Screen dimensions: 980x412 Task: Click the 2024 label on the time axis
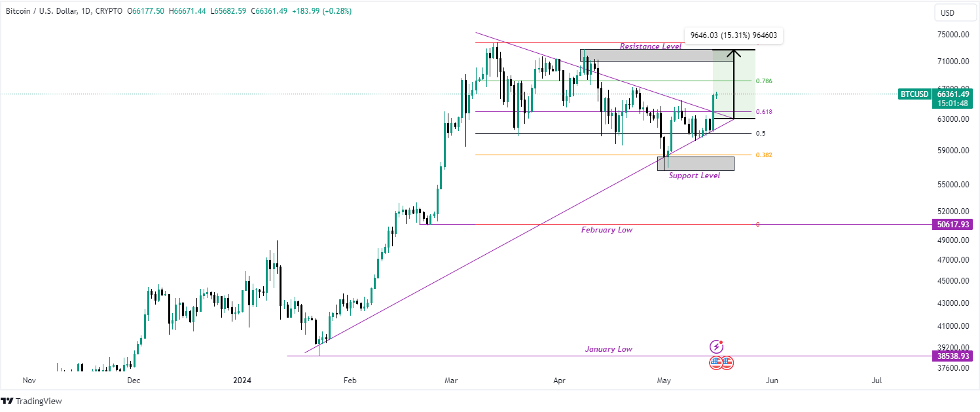tap(242, 380)
